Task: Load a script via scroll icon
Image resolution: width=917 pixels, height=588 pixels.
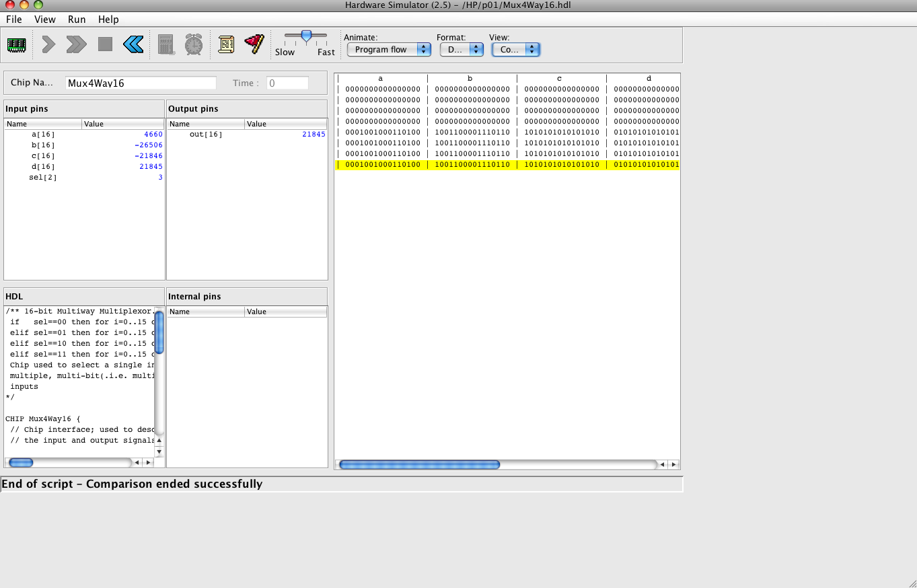Action: click(226, 45)
